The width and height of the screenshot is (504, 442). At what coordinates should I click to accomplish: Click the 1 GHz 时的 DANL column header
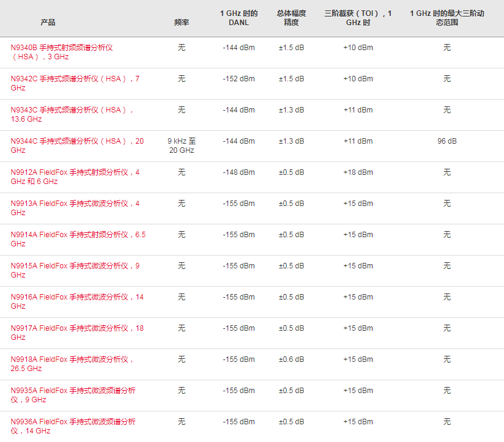239,18
